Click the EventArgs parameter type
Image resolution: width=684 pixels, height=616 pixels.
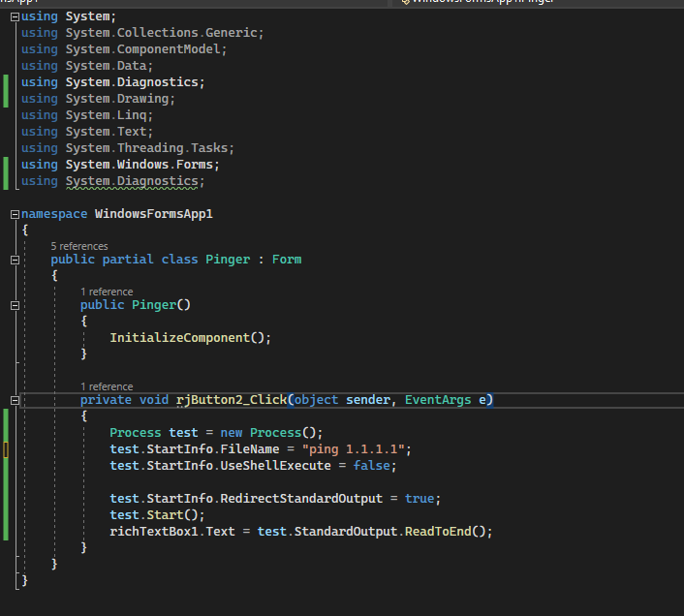point(438,400)
